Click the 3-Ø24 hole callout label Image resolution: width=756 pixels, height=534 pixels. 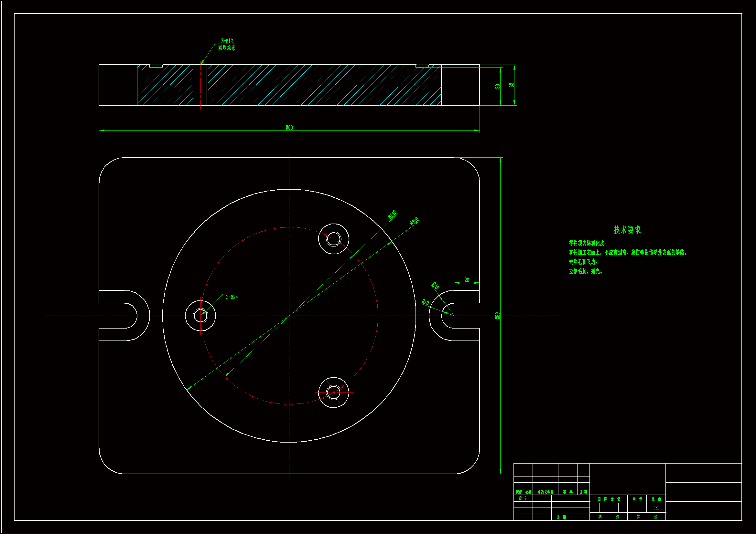coord(232,297)
